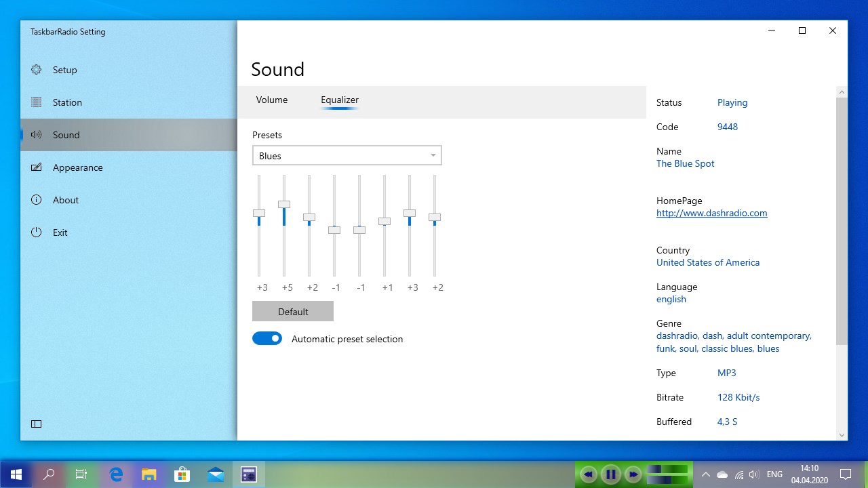Open Microsoft Store from the taskbar
868x488 pixels.
(182, 474)
